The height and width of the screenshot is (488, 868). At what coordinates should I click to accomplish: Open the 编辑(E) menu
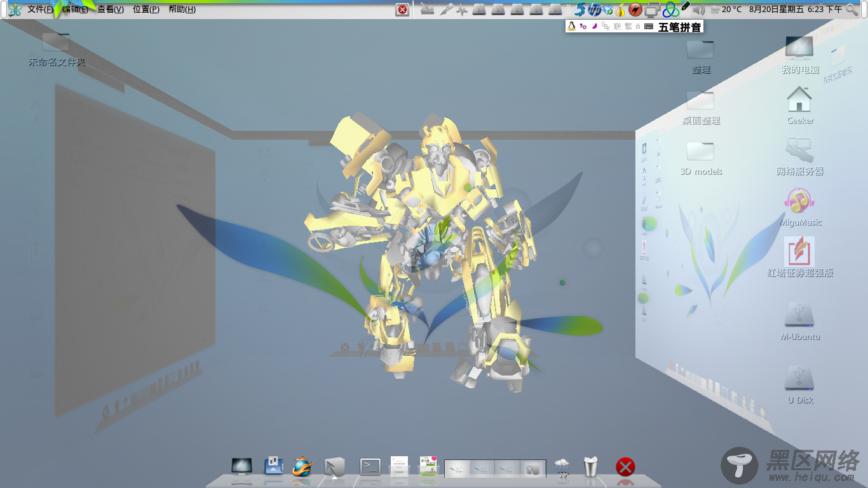tap(75, 10)
